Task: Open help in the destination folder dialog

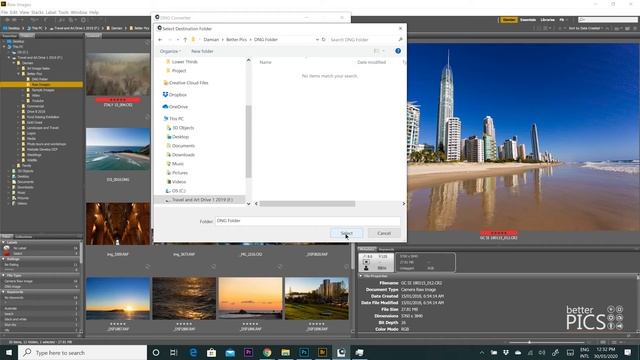Action: tap(398, 51)
